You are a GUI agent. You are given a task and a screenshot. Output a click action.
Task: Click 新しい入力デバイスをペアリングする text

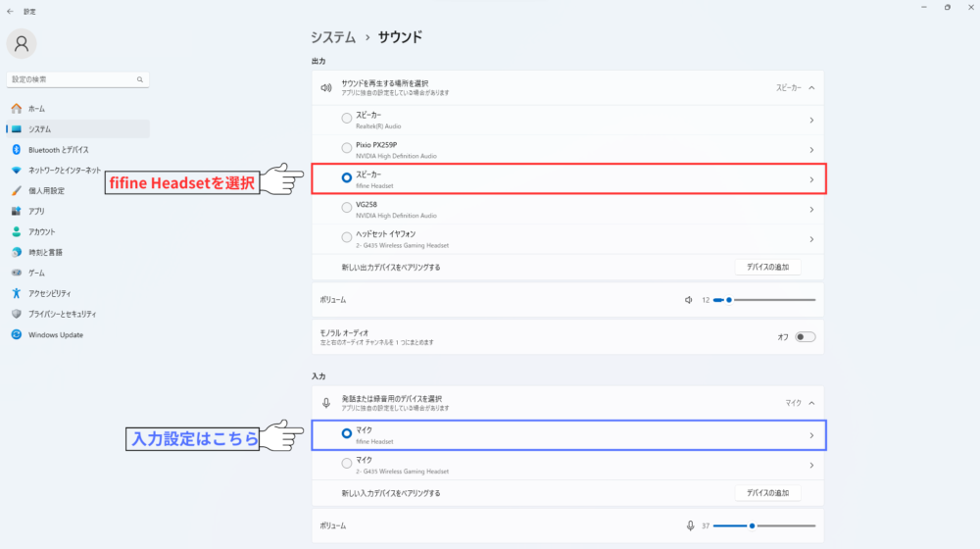(x=391, y=493)
